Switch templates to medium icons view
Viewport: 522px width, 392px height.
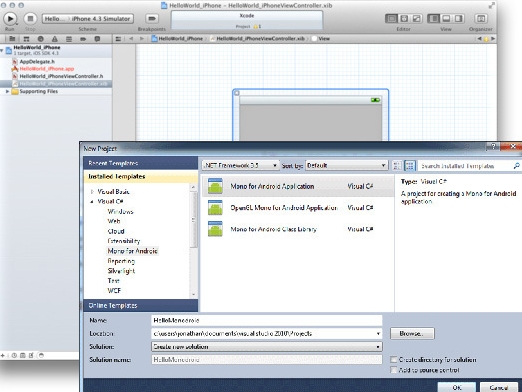pyautogui.click(x=410, y=166)
